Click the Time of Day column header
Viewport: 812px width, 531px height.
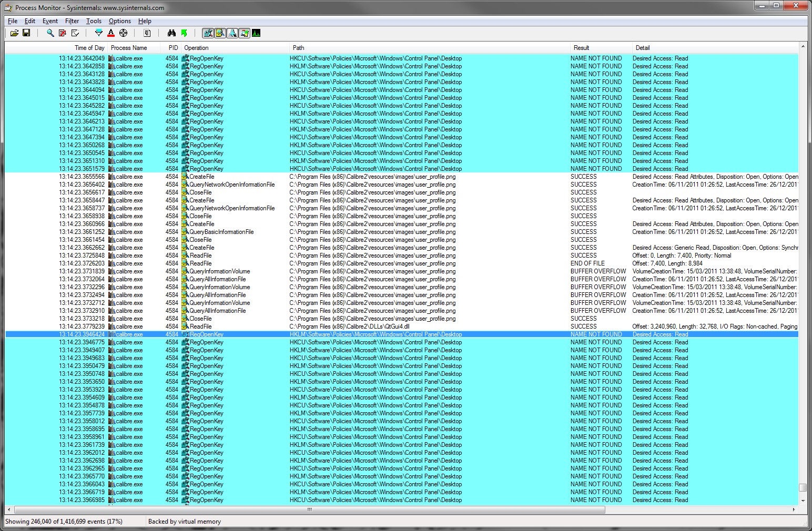click(56, 48)
